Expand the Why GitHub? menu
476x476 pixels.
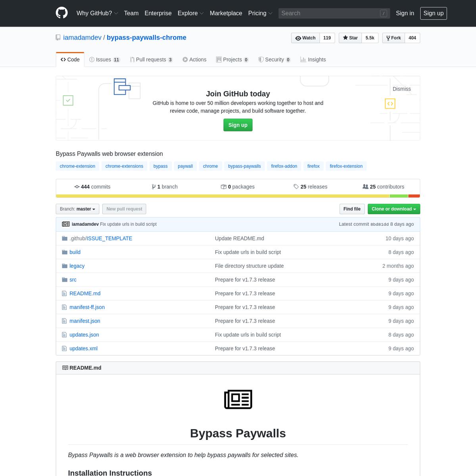pyautogui.click(x=97, y=13)
